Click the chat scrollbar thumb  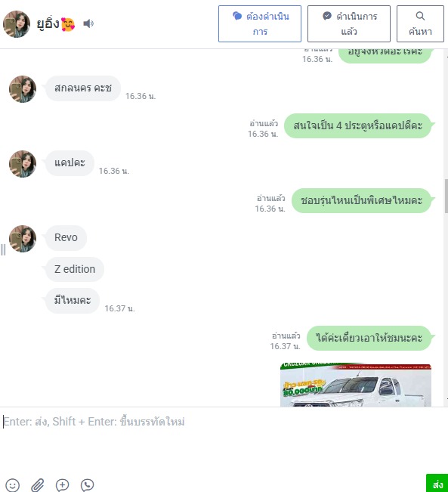point(446,196)
